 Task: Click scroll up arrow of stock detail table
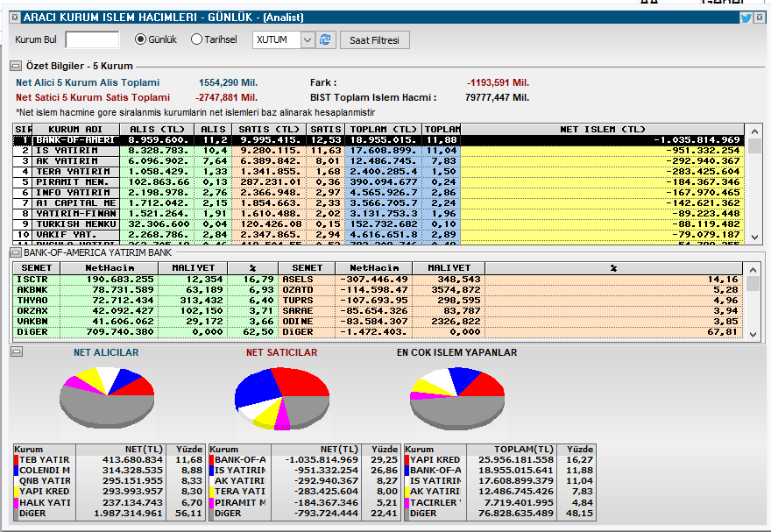[753, 269]
